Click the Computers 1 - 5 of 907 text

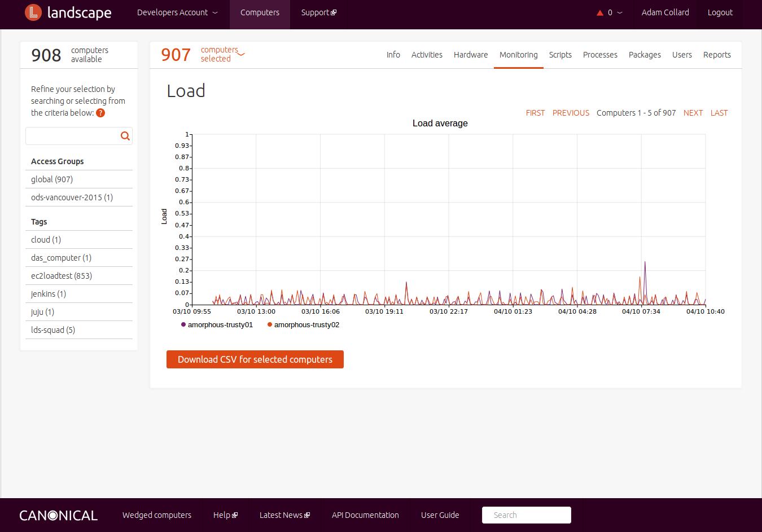pyautogui.click(x=636, y=113)
